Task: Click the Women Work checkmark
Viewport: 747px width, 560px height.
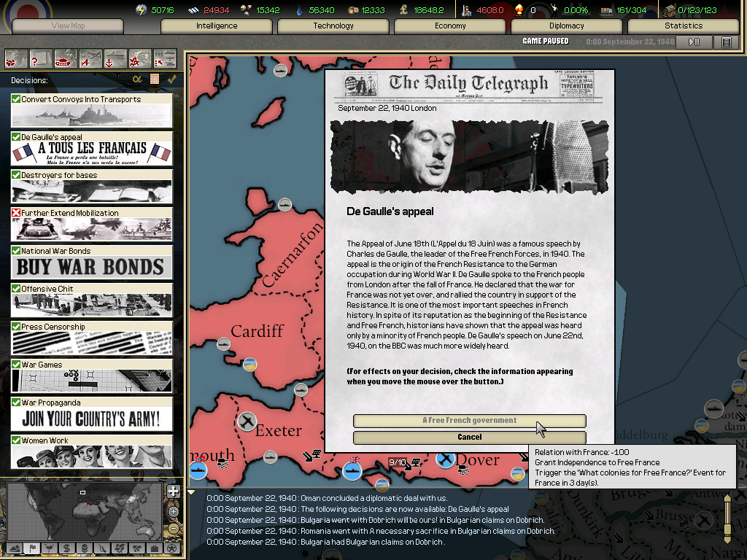Action: [x=16, y=440]
